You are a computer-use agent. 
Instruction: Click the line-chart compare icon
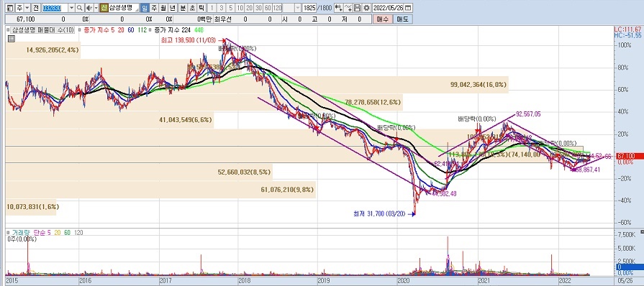(348, 8)
